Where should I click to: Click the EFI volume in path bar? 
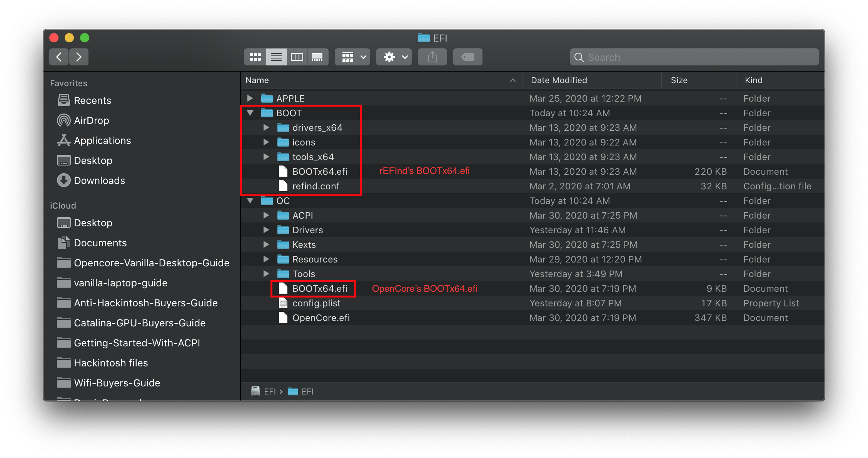pos(264,391)
